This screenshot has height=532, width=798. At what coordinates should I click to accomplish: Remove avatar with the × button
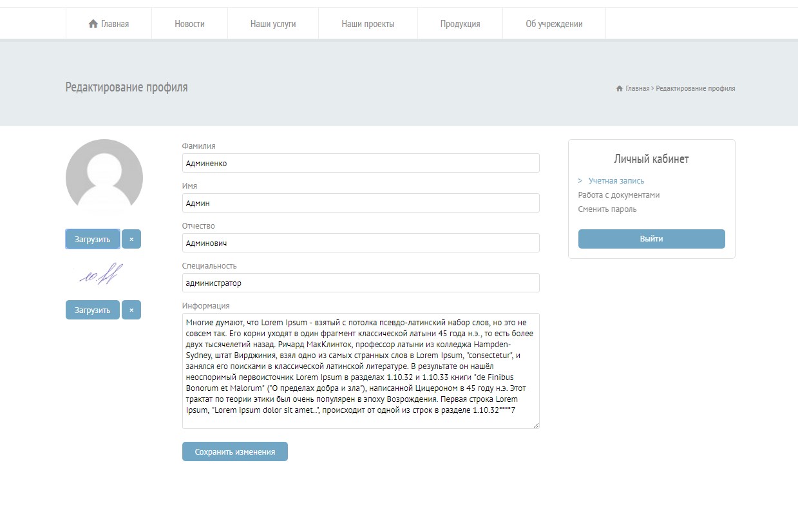[x=131, y=239]
